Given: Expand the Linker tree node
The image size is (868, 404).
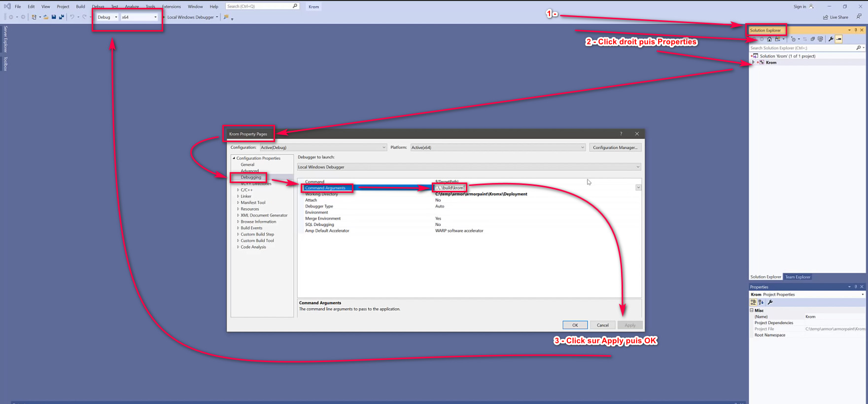Looking at the screenshot, I should coord(238,196).
